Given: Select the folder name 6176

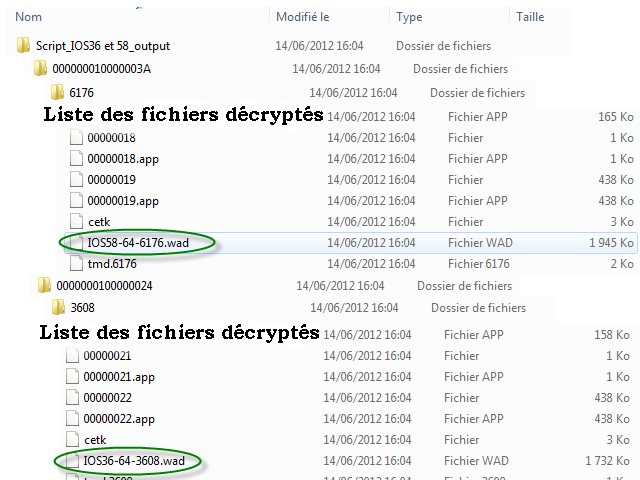Looking at the screenshot, I should point(82,93).
